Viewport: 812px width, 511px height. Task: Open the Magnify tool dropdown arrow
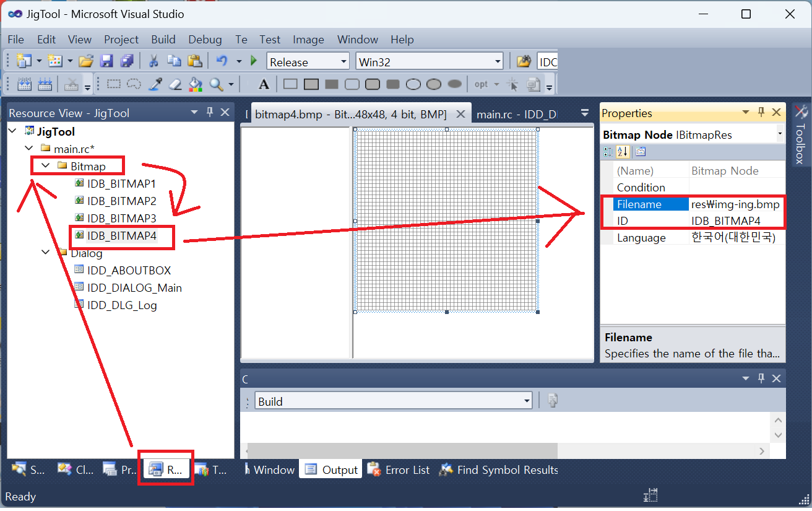(x=231, y=84)
